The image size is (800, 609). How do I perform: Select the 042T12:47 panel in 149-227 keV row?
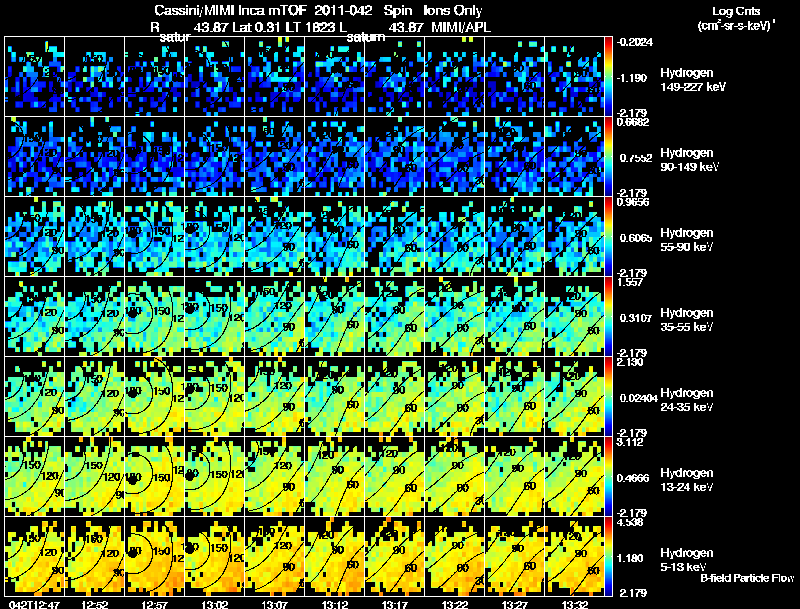click(x=34, y=77)
